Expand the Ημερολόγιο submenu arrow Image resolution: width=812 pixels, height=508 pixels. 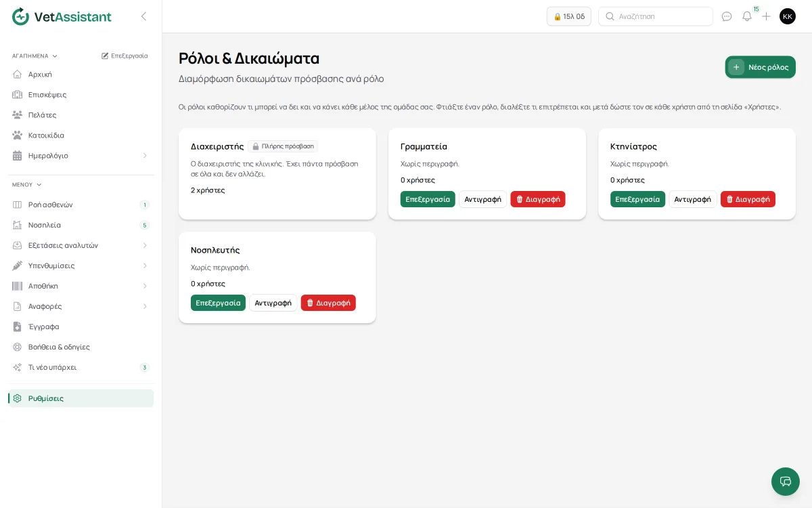coord(145,156)
